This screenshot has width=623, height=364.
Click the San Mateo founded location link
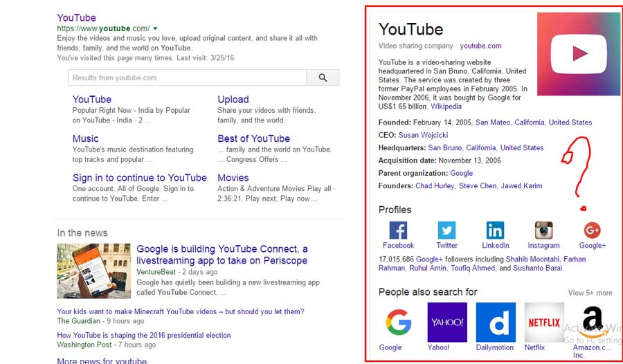coord(493,122)
